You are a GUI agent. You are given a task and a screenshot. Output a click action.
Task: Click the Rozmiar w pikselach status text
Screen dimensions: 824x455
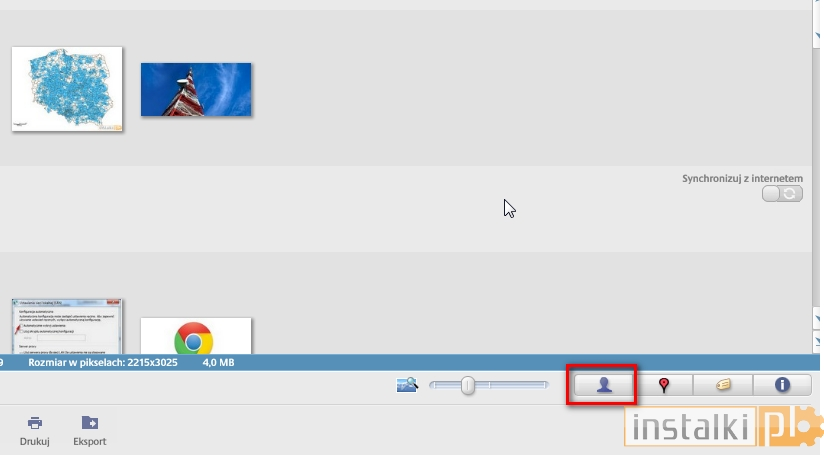[x=103, y=363]
